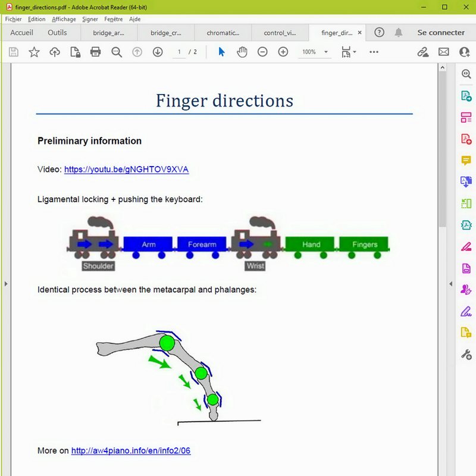
Task: Click the vertical document scrollbar
Action: click(x=442, y=149)
